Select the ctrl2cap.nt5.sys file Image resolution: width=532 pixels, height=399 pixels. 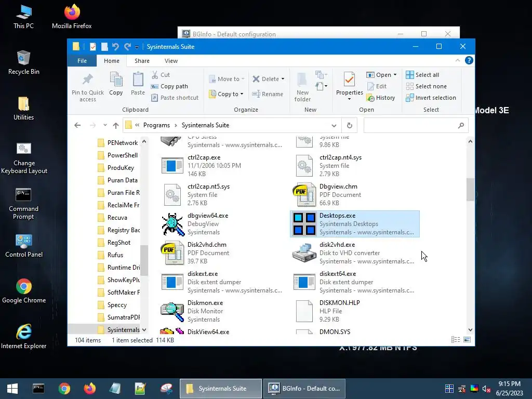[x=222, y=195]
